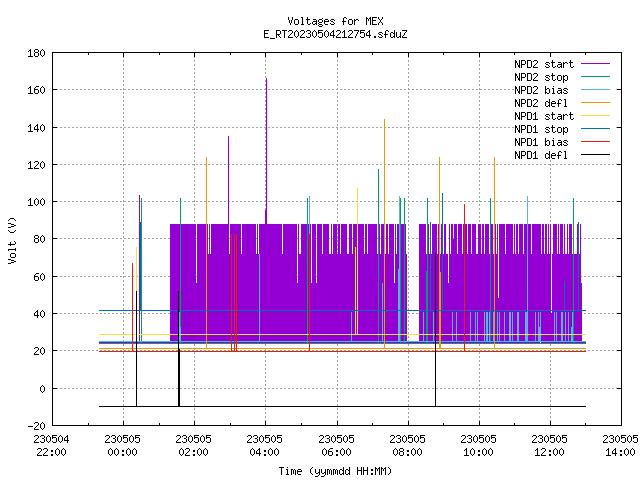Click the X-axis label 'Time (yymmdd HH:MM)'
Viewport: 640px width, 480px height.
tap(335, 471)
